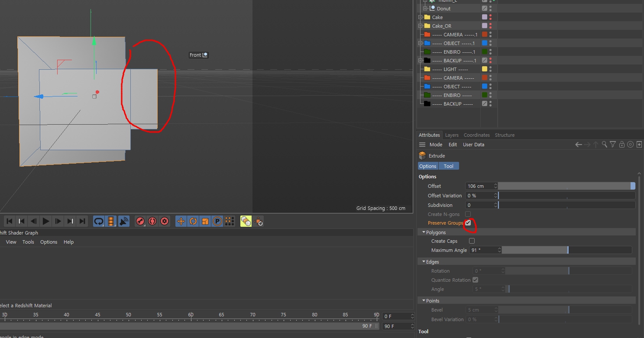This screenshot has width=644, height=338.
Task: Lock the attribute manager element
Action: 622,145
